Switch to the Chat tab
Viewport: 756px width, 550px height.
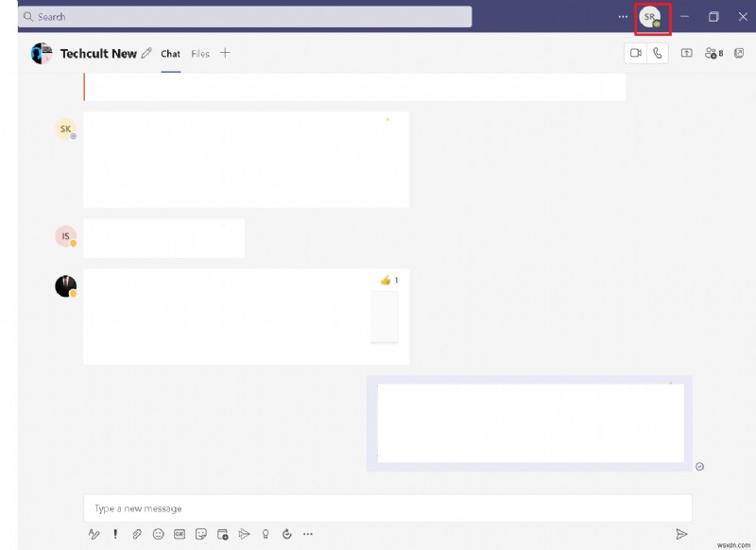click(x=171, y=54)
